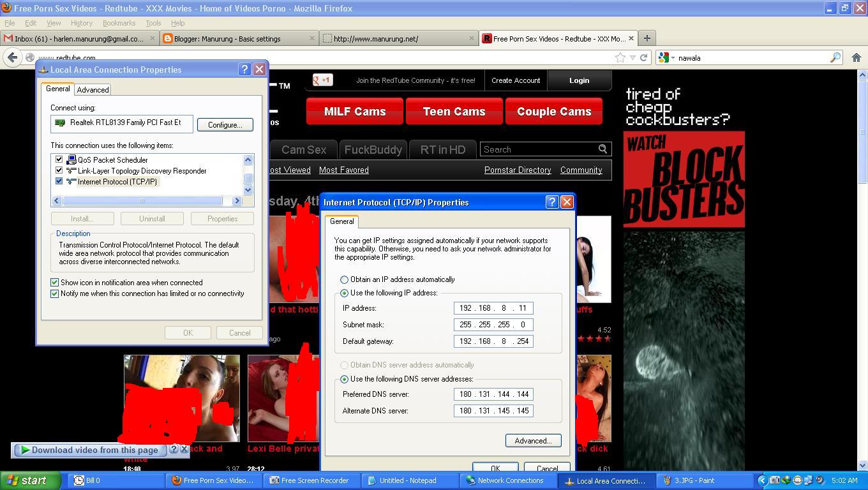The image size is (868, 490).
Task: Close the Blogger Manurung tab with its X
Action: pos(312,38)
